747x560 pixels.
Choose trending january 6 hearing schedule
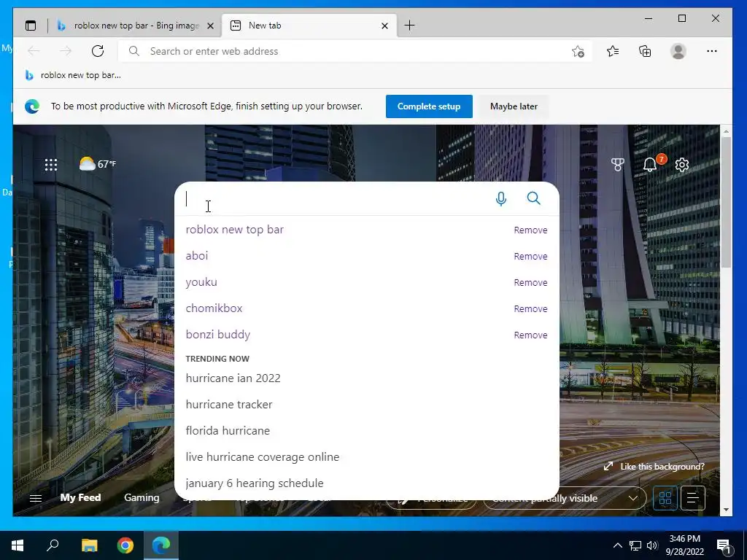coord(255,483)
